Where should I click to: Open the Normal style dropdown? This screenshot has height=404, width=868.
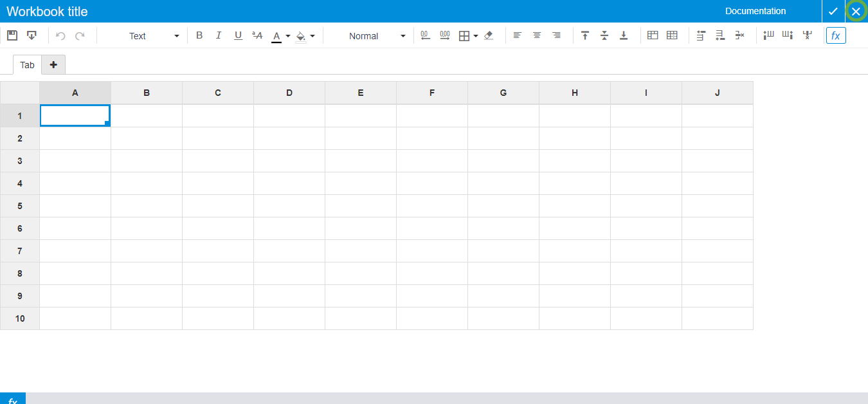[x=373, y=36]
